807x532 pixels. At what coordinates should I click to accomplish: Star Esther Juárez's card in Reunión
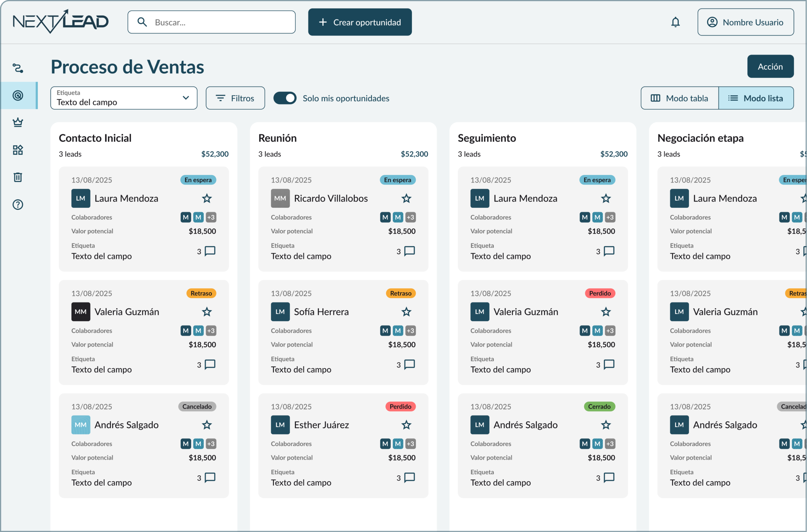406,425
